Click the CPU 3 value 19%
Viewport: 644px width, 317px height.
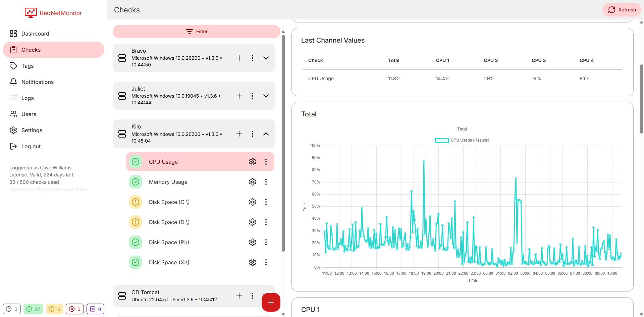point(536,78)
